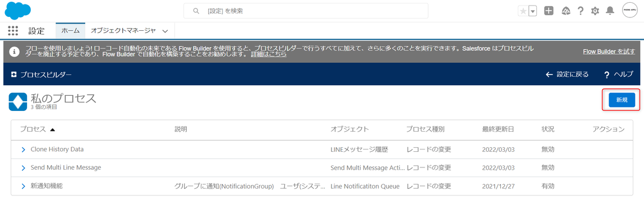Sort by the プロセス種別 column header
The width and height of the screenshot is (644, 205).
(x=425, y=129)
